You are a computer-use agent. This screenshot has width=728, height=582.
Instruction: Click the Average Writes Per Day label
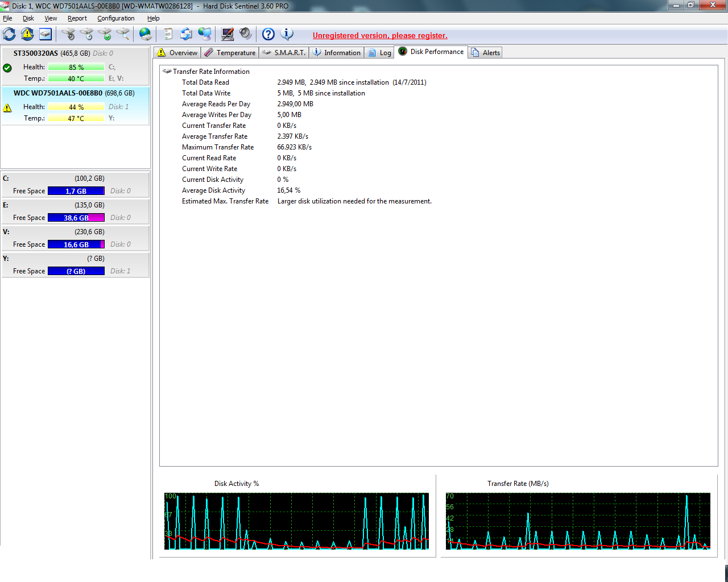coord(217,115)
